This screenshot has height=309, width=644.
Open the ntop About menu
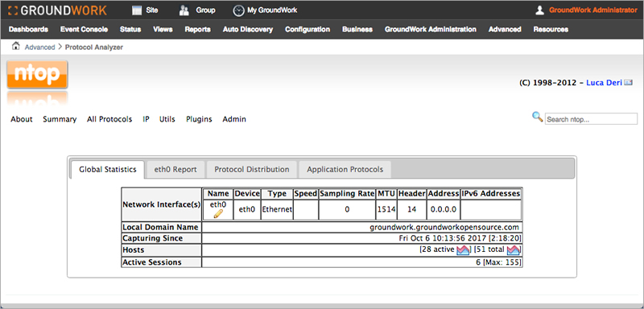pyautogui.click(x=22, y=119)
